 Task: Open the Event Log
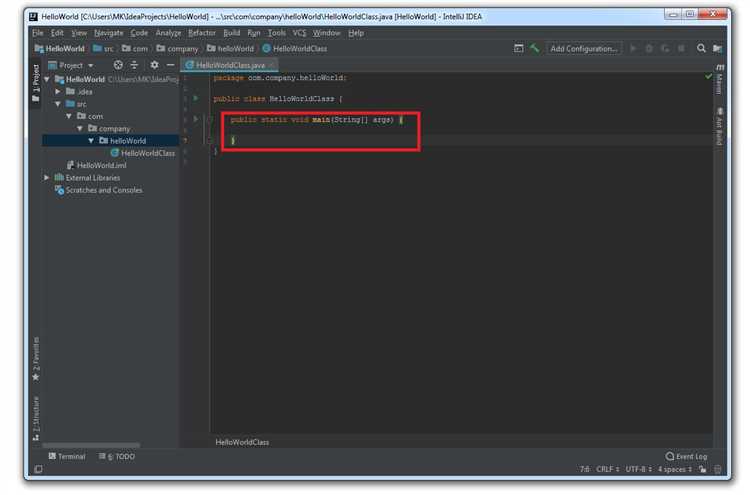[x=686, y=456]
